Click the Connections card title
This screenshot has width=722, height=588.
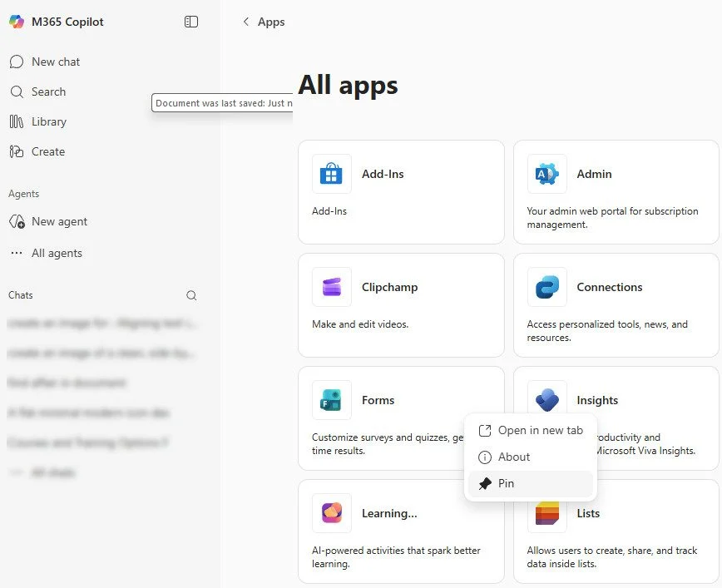tap(609, 287)
